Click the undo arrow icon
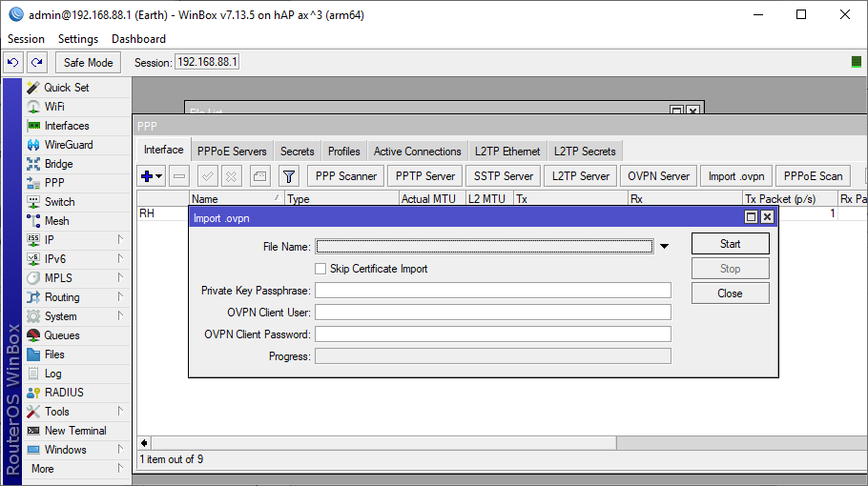The image size is (868, 486). point(13,63)
